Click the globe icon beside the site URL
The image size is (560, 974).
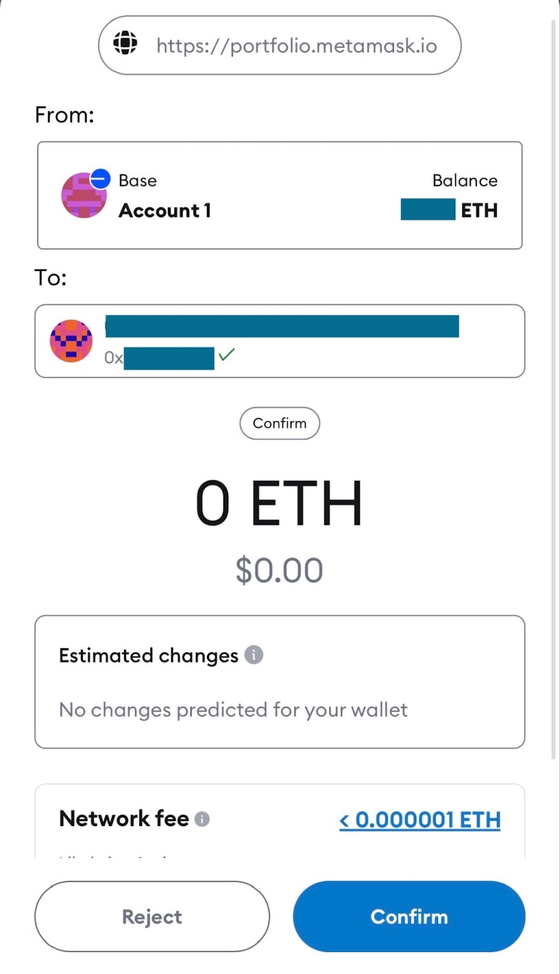[125, 44]
